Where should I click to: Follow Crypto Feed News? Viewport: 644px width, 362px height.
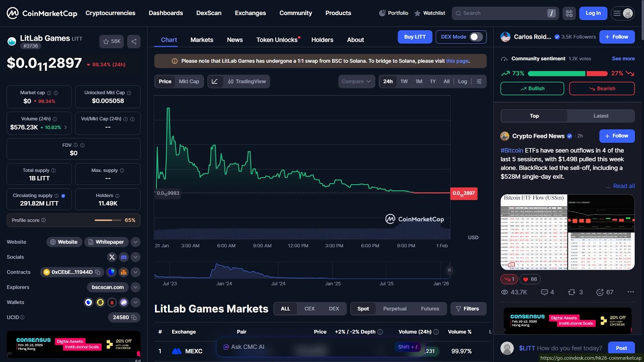coord(617,136)
